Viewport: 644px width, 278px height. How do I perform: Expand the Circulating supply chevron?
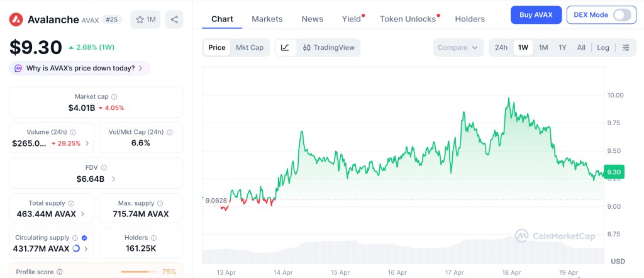click(x=87, y=249)
